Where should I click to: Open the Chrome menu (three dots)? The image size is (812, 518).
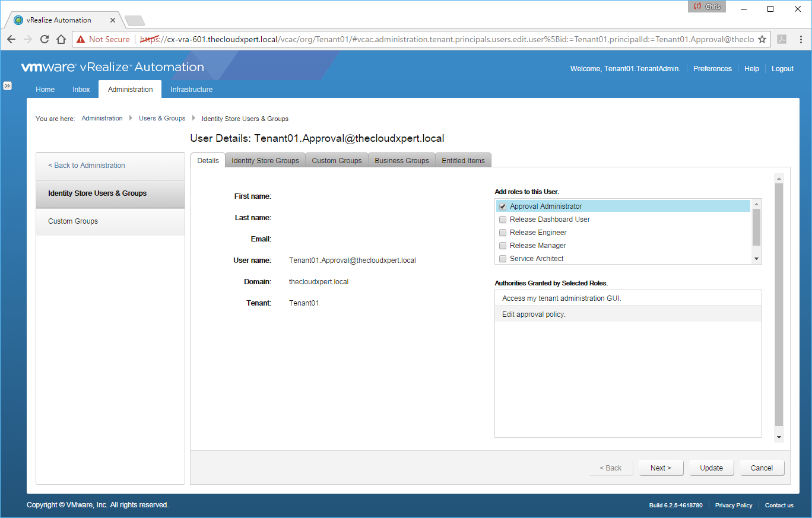[x=800, y=39]
